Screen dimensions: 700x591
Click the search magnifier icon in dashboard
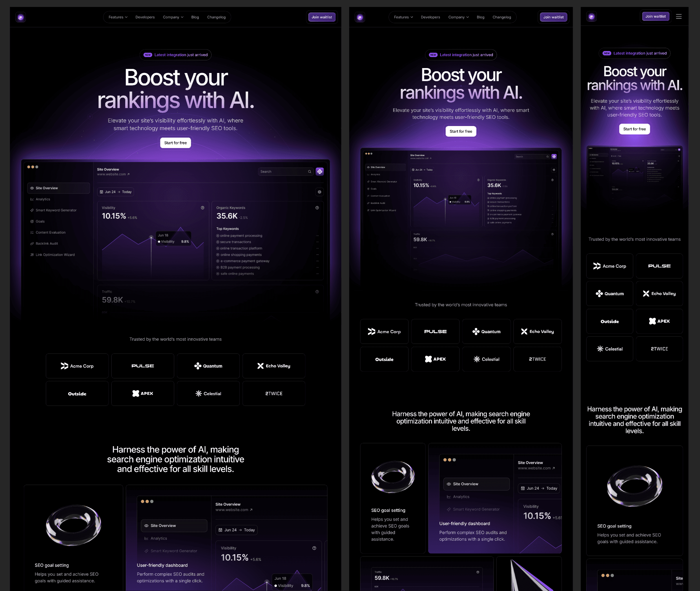pos(309,172)
